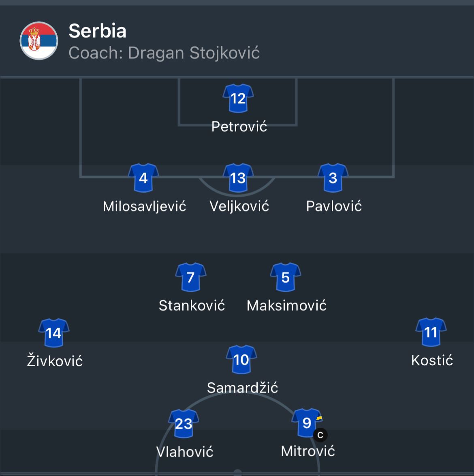Open Mitrović's number 9 shirt icon

(x=307, y=423)
